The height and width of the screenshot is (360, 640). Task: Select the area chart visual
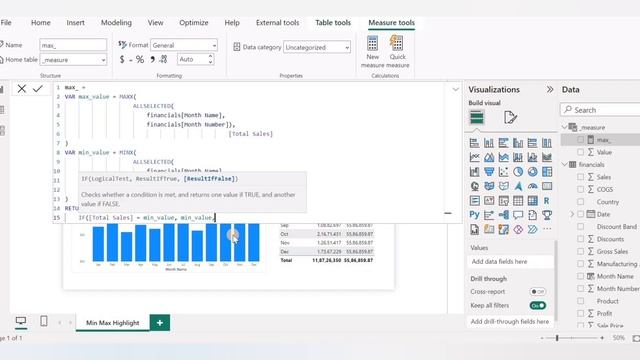coord(489,157)
